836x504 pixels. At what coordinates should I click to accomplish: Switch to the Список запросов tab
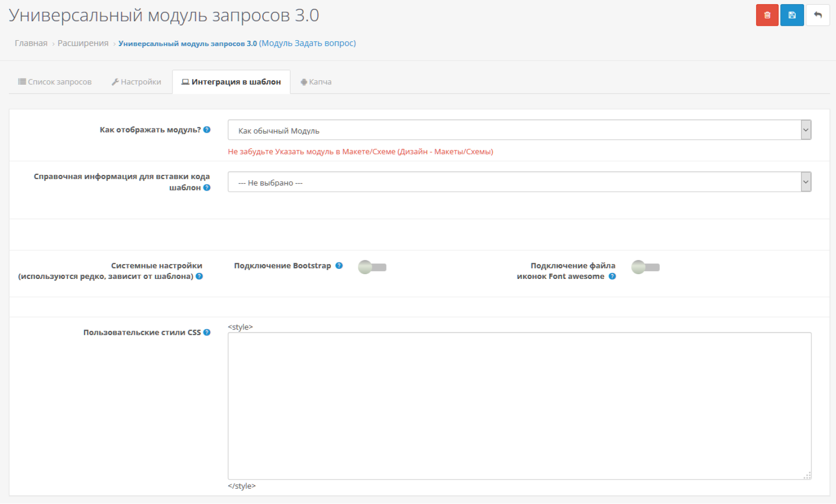[x=55, y=82]
